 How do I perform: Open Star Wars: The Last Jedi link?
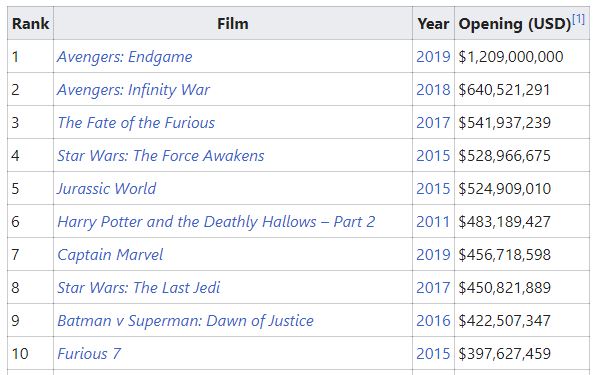pos(139,288)
